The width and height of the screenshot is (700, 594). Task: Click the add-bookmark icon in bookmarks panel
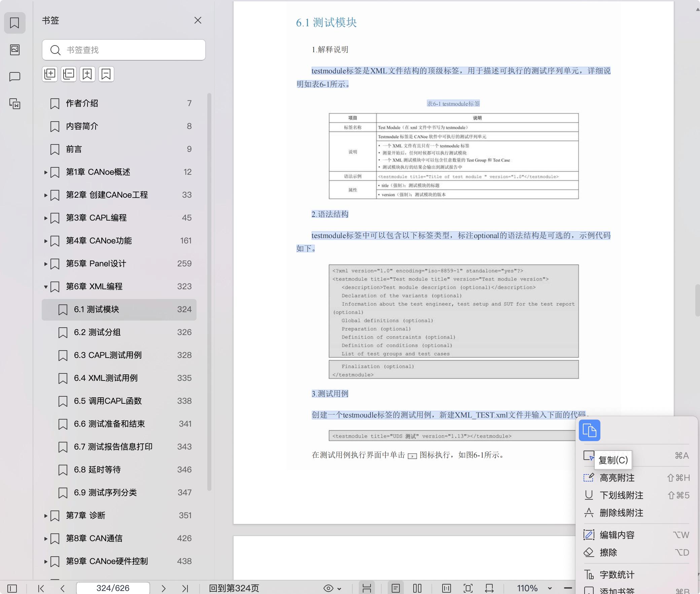(87, 74)
